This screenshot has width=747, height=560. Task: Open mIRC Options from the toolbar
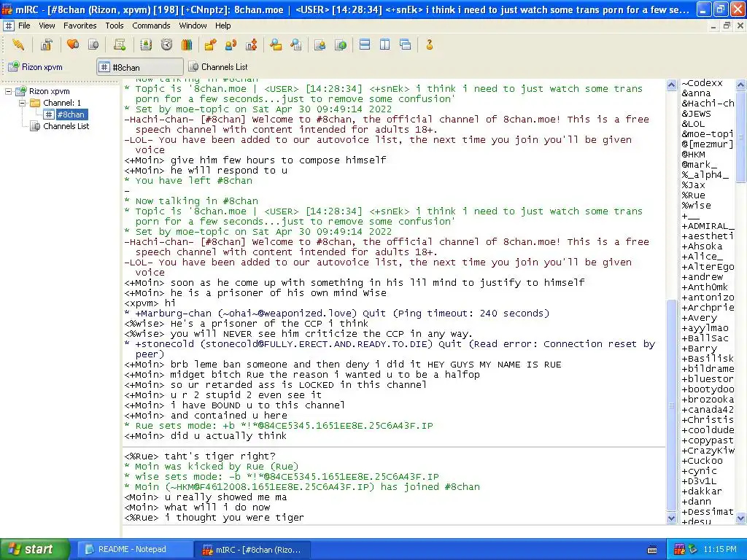coord(46,44)
